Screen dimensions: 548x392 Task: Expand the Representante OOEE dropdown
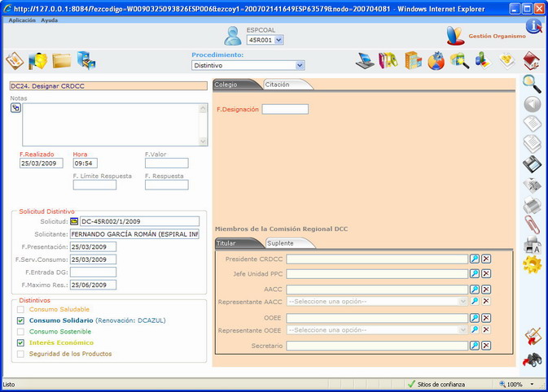[463, 330]
